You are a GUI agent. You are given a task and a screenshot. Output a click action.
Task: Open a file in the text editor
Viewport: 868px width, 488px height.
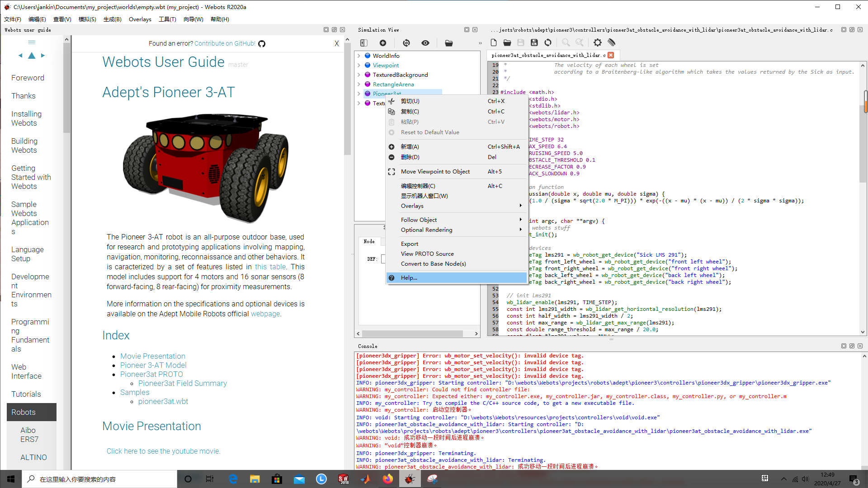[507, 42]
